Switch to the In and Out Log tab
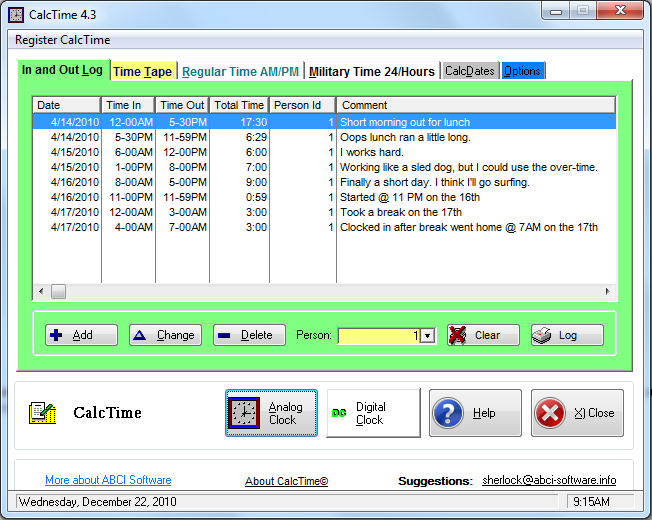Image resolution: width=652 pixels, height=520 pixels. (x=62, y=70)
